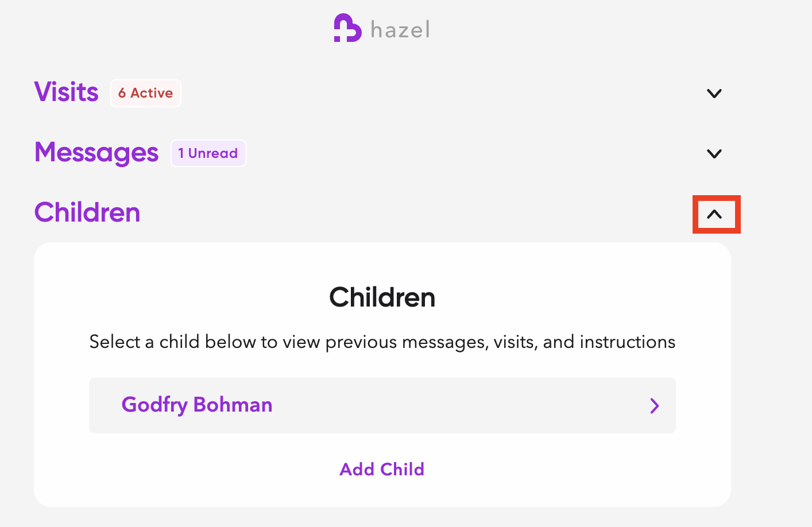Click the Hazel heart-plus logo icon
812x527 pixels.
pos(347,28)
